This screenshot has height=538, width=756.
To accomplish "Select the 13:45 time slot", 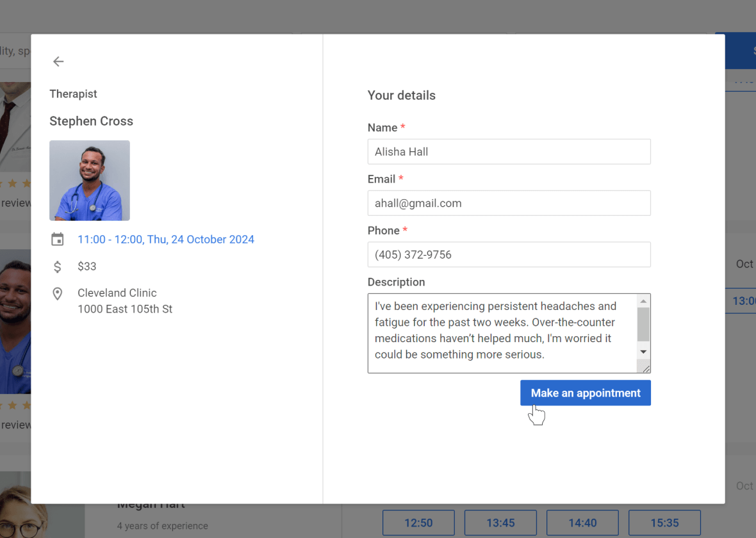I will 500,523.
